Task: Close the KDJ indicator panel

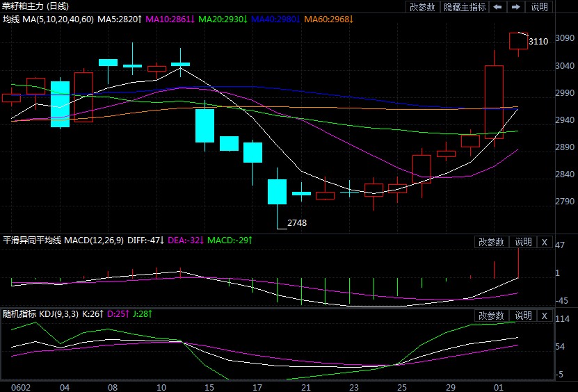Action: click(544, 316)
